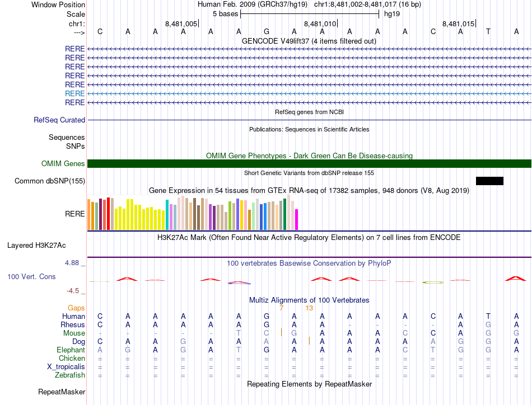Click the orange gap number 13 marker
Screen dimensions: 532x405
[x=309, y=308]
